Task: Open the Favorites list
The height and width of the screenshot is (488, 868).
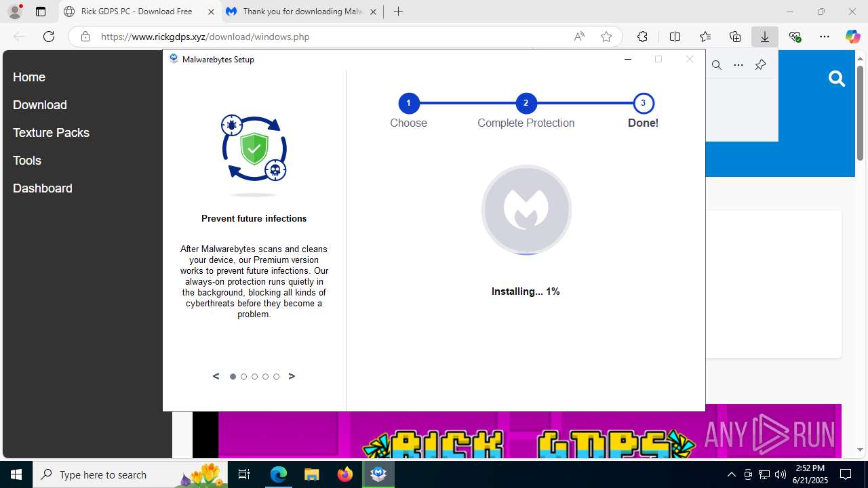Action: [705, 37]
